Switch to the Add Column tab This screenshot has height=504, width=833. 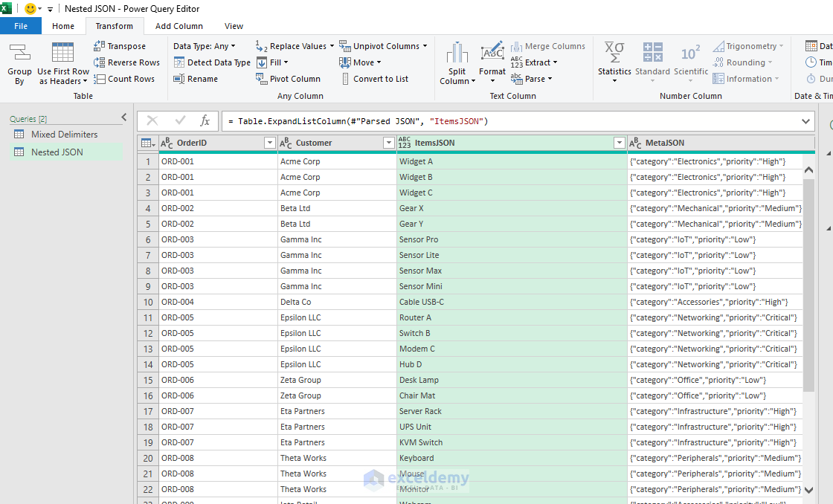point(179,26)
